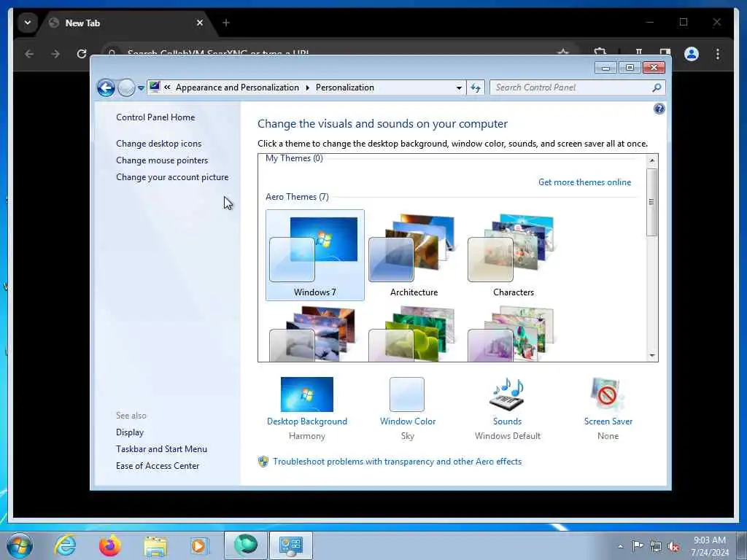Click the theme list scrollbar thumb
The height and width of the screenshot is (560, 747).
coord(652,203)
